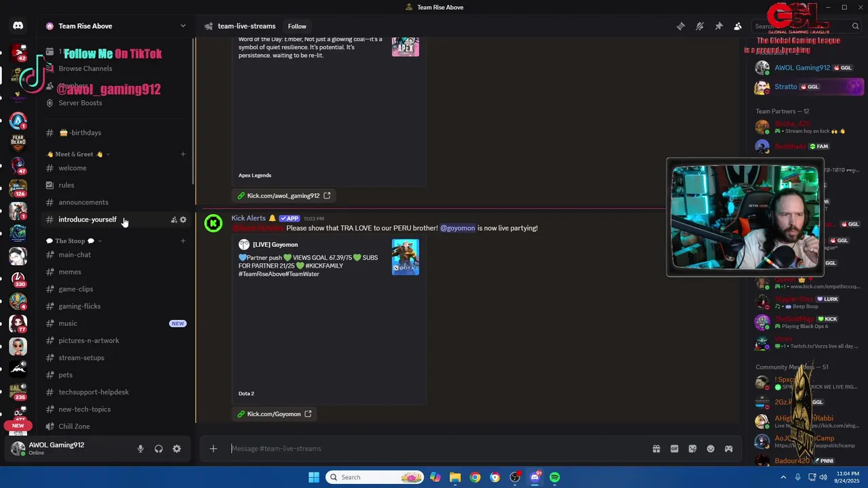
Task: Open the gift picker icon
Action: pos(656,449)
